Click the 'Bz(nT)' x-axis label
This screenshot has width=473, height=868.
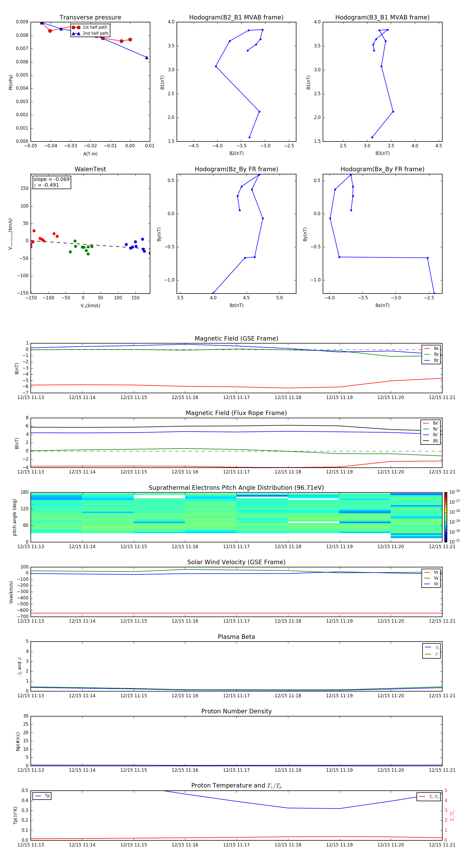coord(236,305)
